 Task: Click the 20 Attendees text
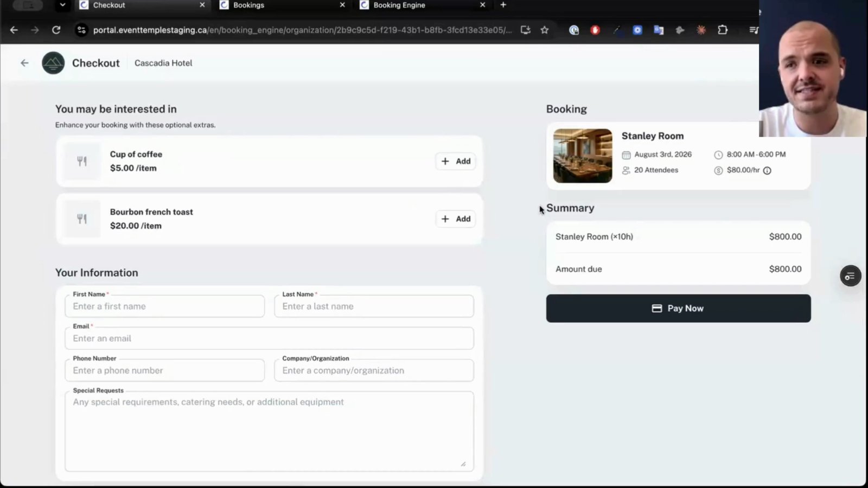656,170
